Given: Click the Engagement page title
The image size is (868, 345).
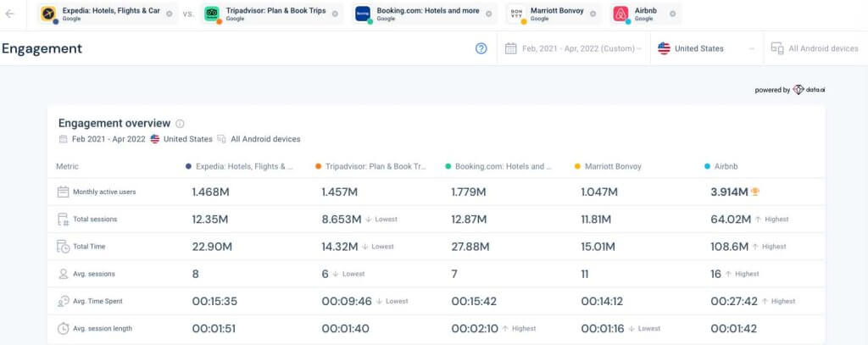Looking at the screenshot, I should click(x=42, y=48).
